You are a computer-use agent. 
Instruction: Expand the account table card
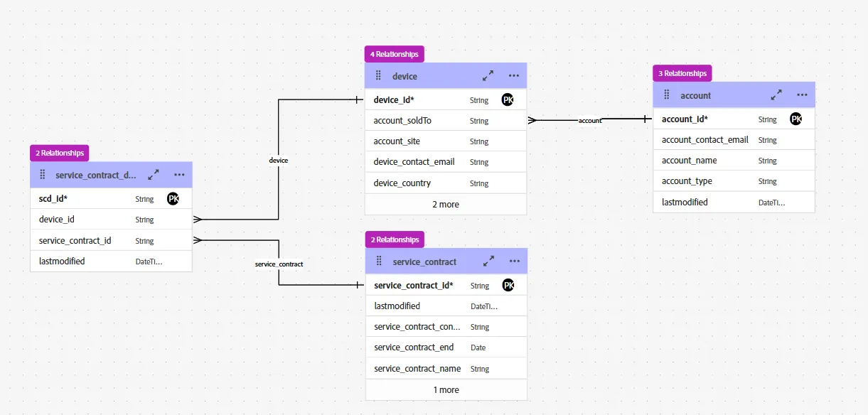point(776,95)
